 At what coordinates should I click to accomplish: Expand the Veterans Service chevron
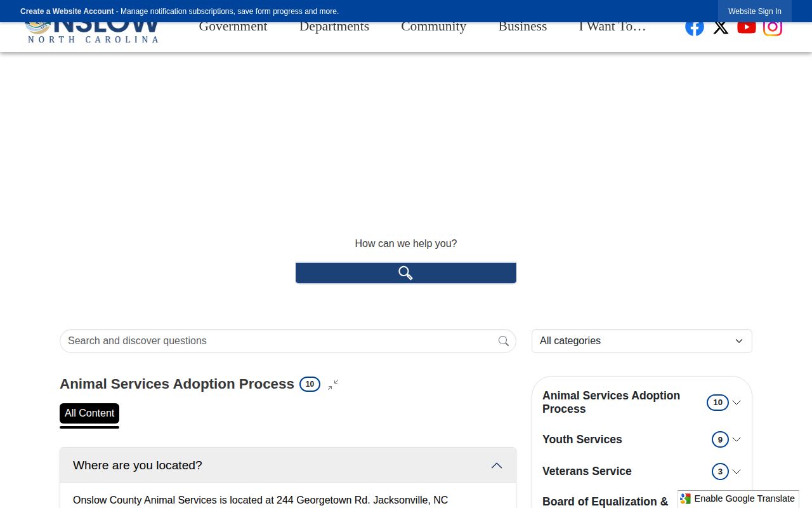pos(737,472)
